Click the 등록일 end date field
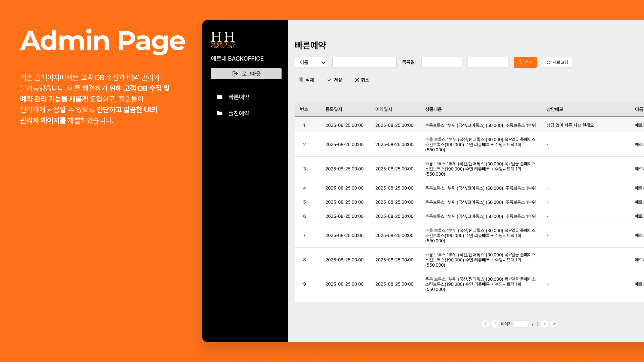 (x=488, y=63)
